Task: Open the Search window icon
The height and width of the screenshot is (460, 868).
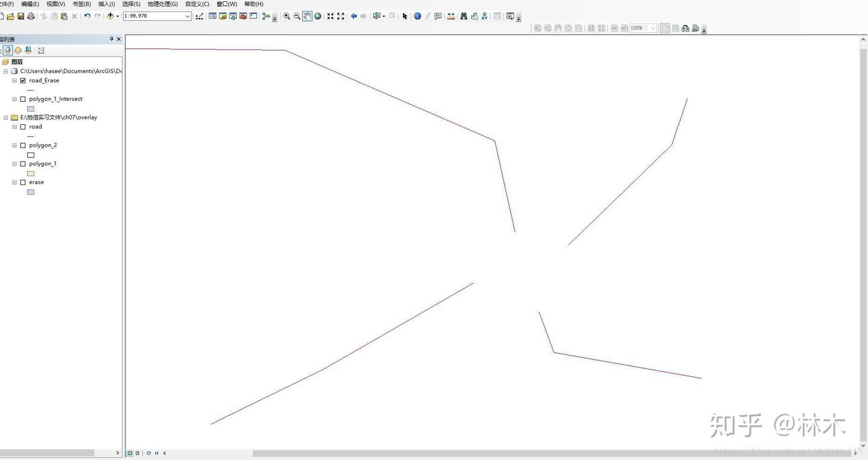Action: click(233, 16)
